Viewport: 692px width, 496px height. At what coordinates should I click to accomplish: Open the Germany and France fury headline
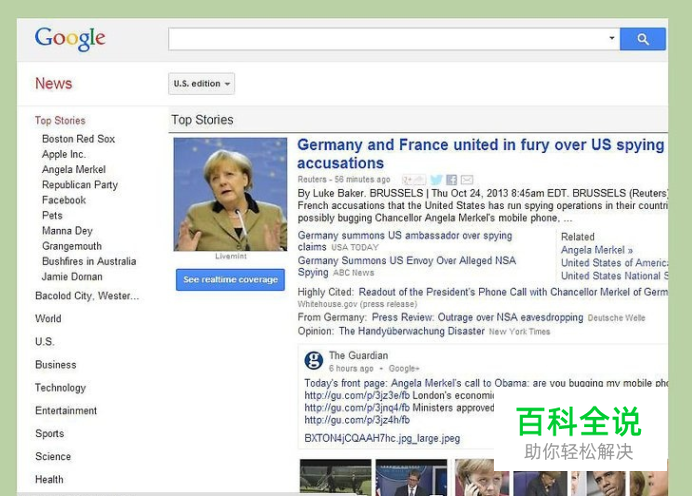[481, 154]
